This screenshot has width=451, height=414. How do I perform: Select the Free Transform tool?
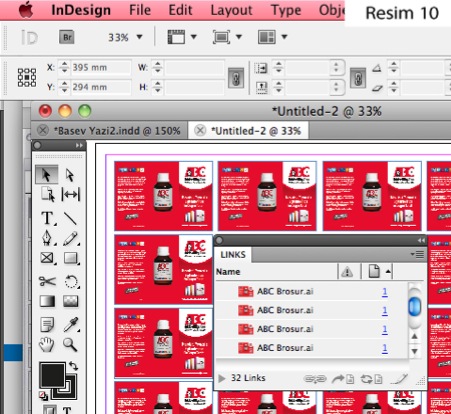[71, 281]
